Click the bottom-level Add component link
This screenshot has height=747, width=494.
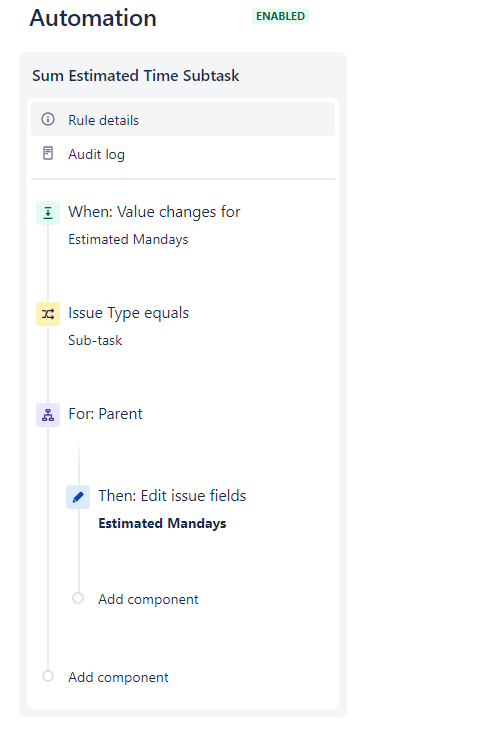[118, 677]
